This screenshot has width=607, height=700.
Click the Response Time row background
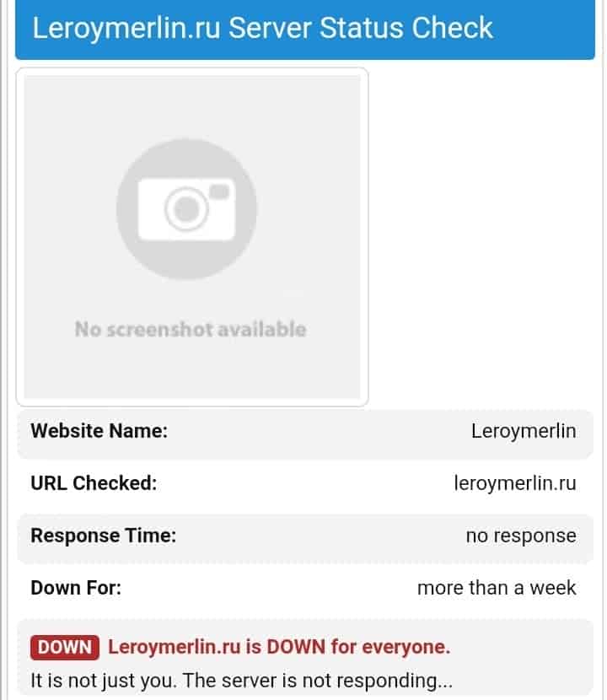[x=305, y=538]
